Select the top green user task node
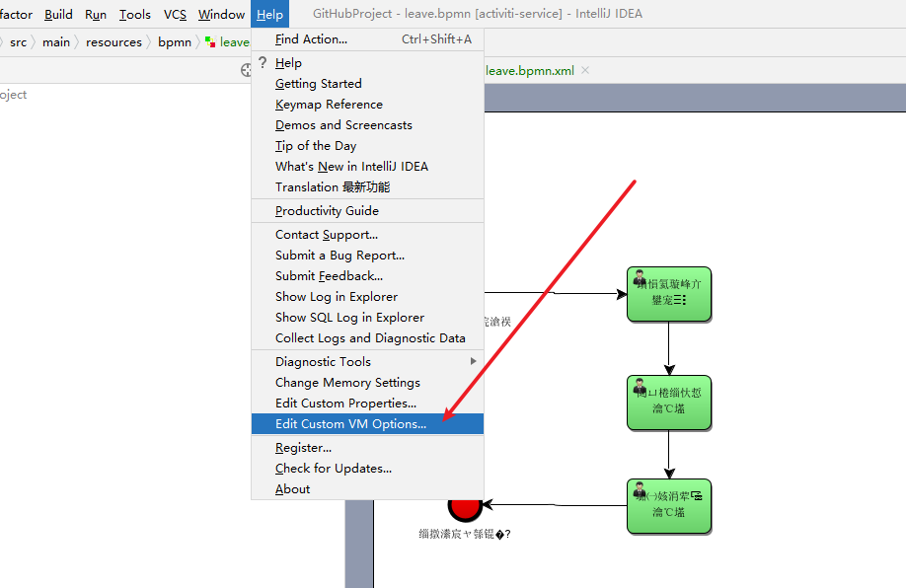The height and width of the screenshot is (588, 906). 669,295
